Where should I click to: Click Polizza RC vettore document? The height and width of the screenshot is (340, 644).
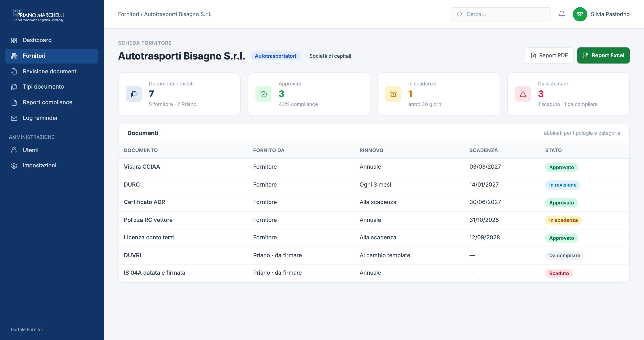pos(148,220)
